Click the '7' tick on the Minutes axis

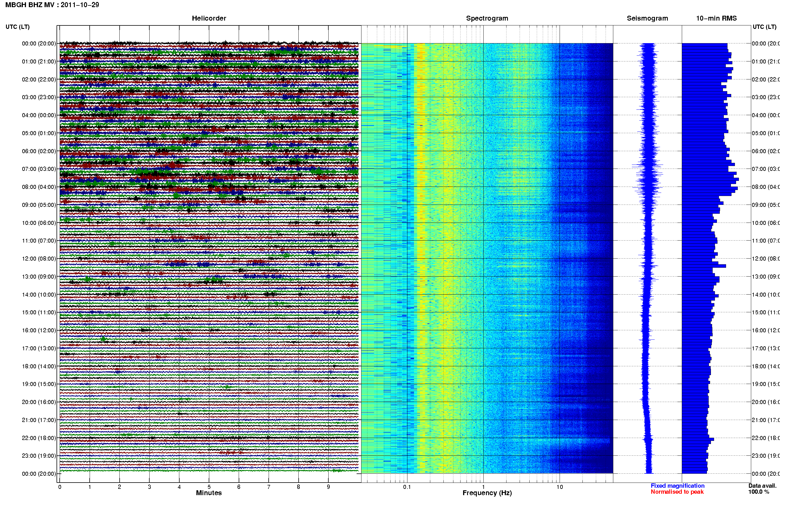tap(269, 487)
